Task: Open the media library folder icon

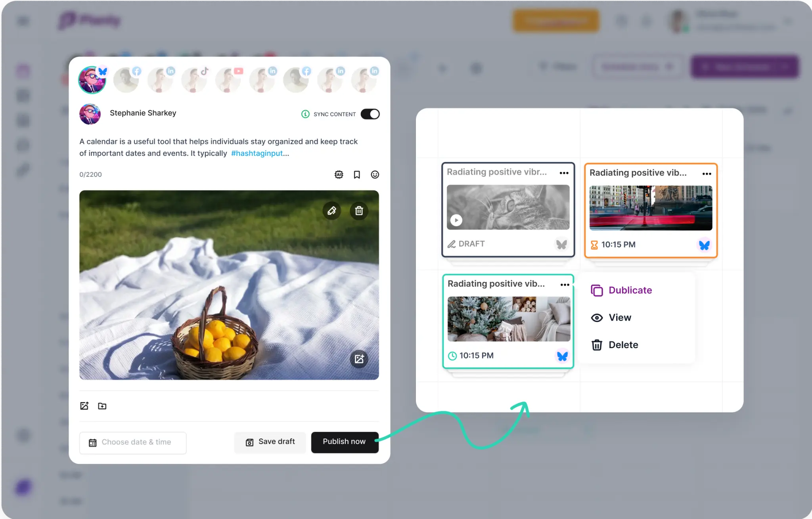Action: [102, 406]
